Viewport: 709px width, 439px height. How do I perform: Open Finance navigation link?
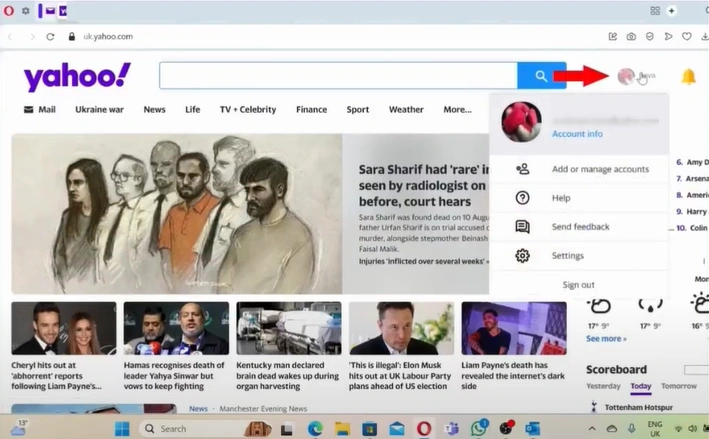pos(312,109)
